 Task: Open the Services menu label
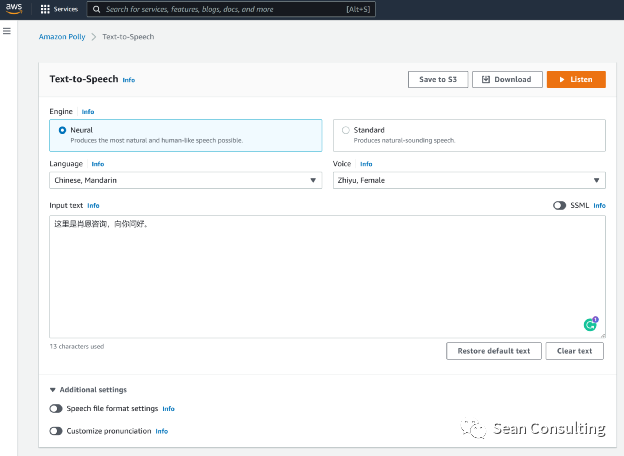click(66, 9)
